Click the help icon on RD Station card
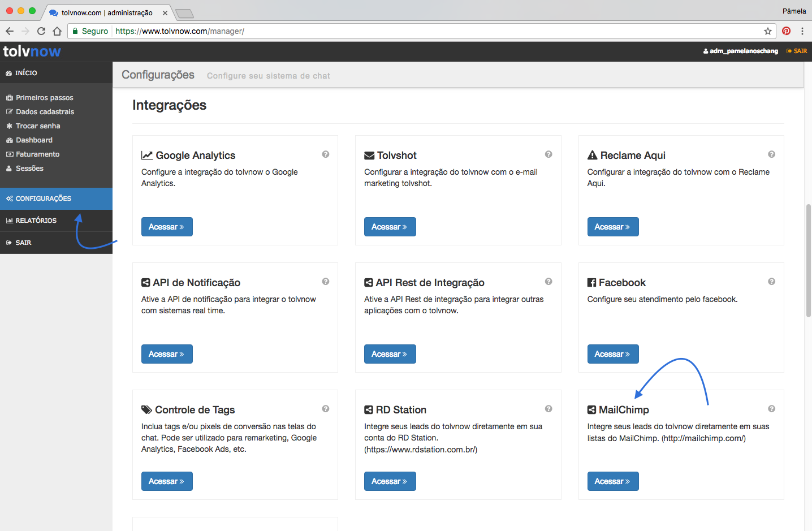 pyautogui.click(x=548, y=409)
